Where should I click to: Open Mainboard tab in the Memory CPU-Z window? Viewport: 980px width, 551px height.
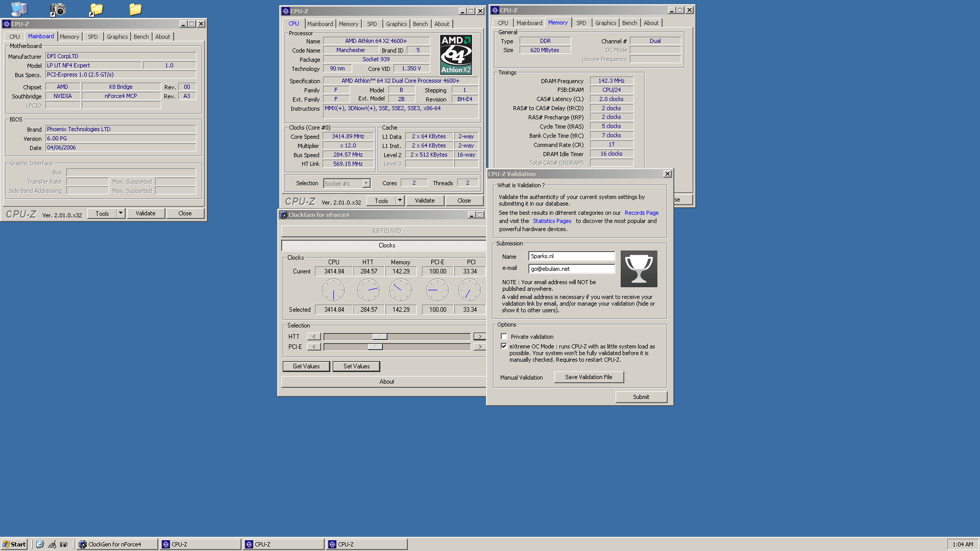[x=529, y=23]
